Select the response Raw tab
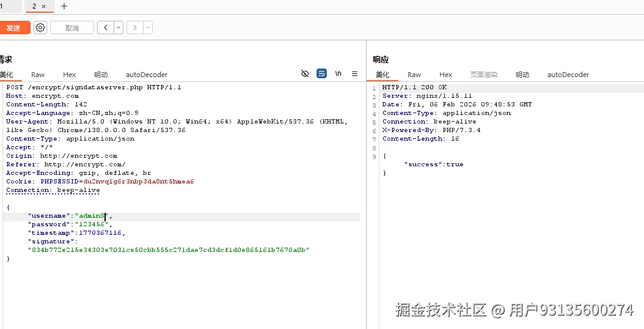 414,75
